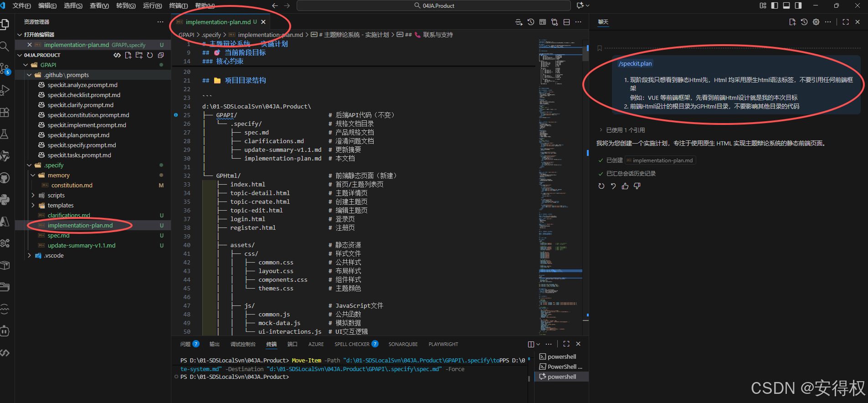This screenshot has width=868, height=403.
Task: Split the editor via toolbar icon
Action: 566,22
